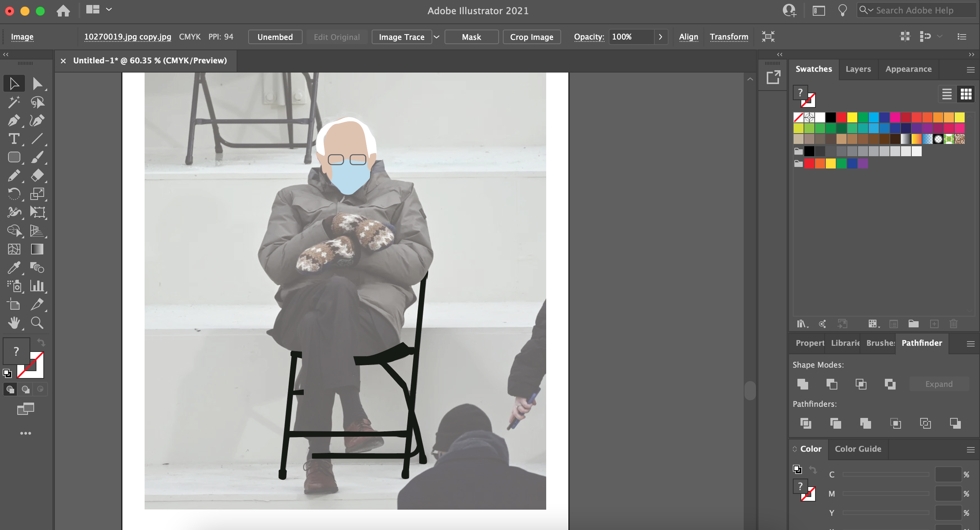Choose the Magic Wand tool
This screenshot has width=980, height=530.
(x=14, y=102)
